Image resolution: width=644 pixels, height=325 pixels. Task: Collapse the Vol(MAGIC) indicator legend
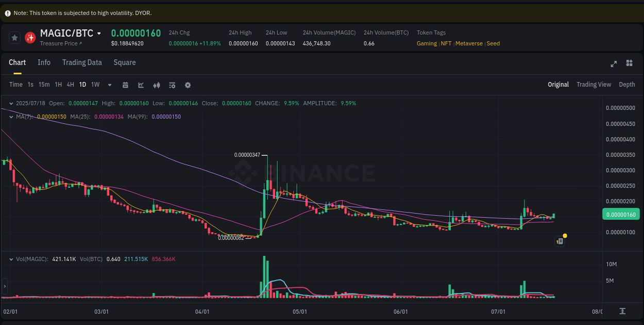[x=11, y=259]
